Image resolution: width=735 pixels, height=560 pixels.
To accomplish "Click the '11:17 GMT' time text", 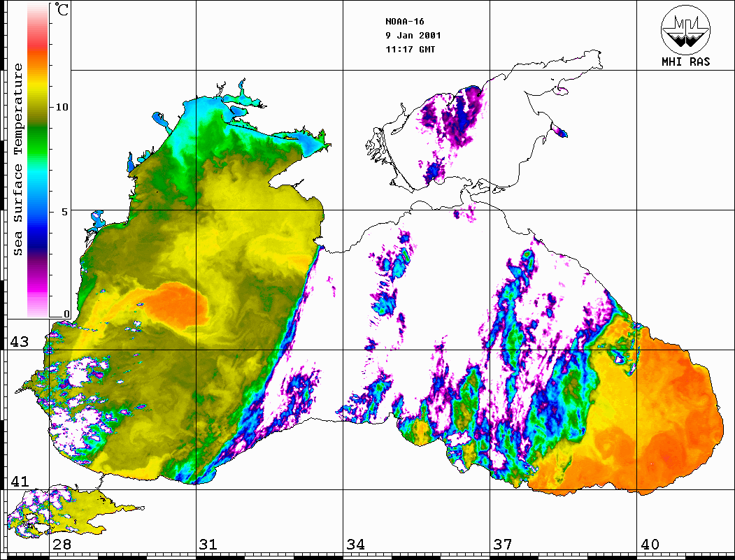I will pyautogui.click(x=410, y=49).
